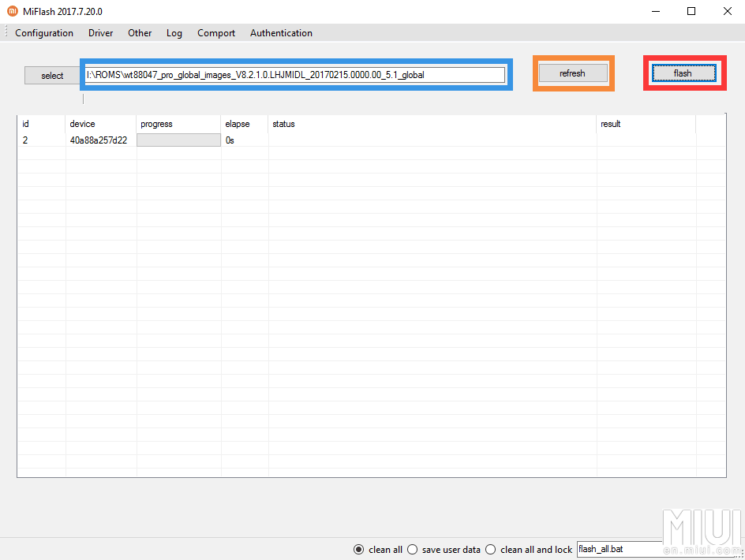Close the MiFlash window

tap(728, 11)
